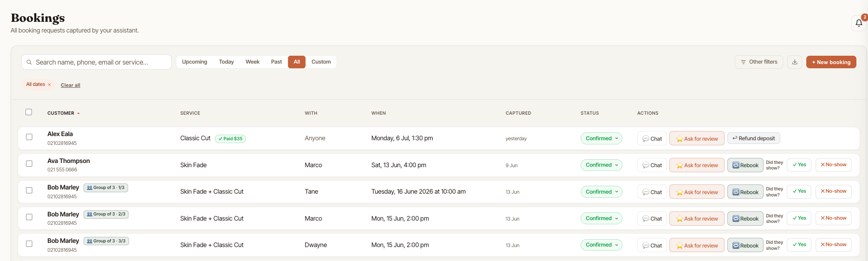The width and height of the screenshot is (868, 261).
Task: Open Chat for Bob Marley with Tane
Action: pyautogui.click(x=652, y=192)
